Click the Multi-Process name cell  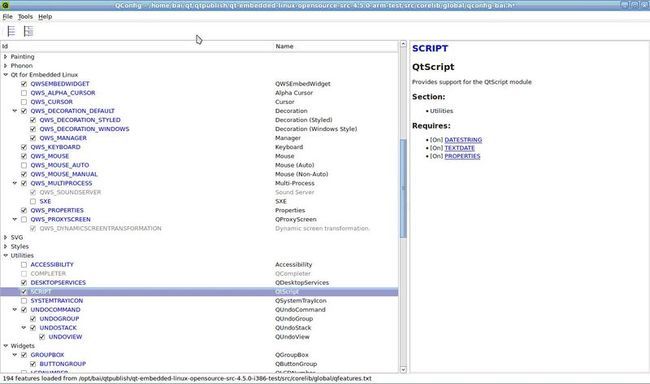(295, 183)
